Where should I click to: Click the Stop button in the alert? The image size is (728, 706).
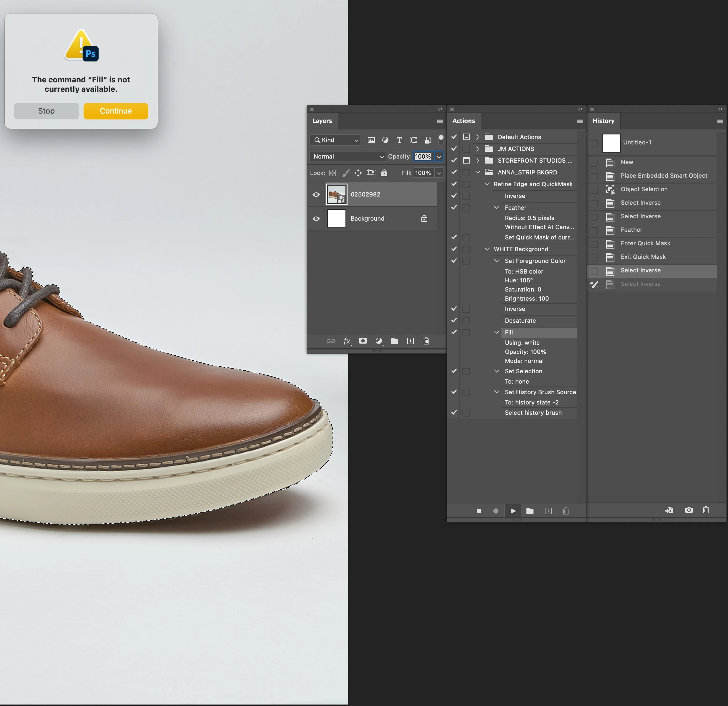click(46, 111)
